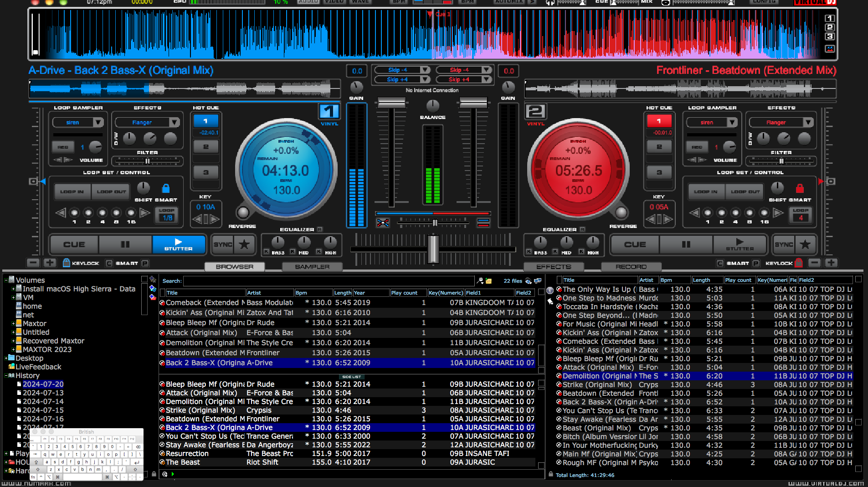868x487 pixels.
Task: Click deck 2 SYNC button
Action: point(784,244)
